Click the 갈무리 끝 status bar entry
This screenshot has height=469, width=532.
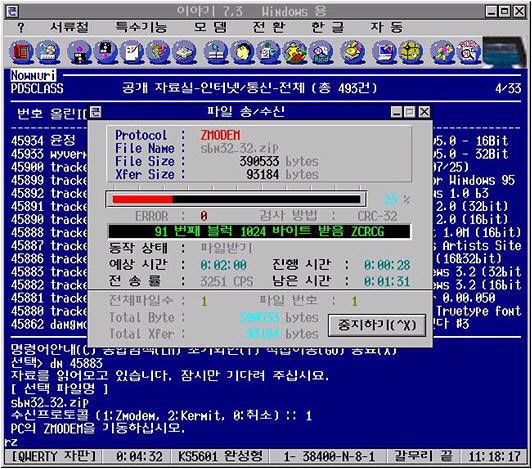coord(423,456)
